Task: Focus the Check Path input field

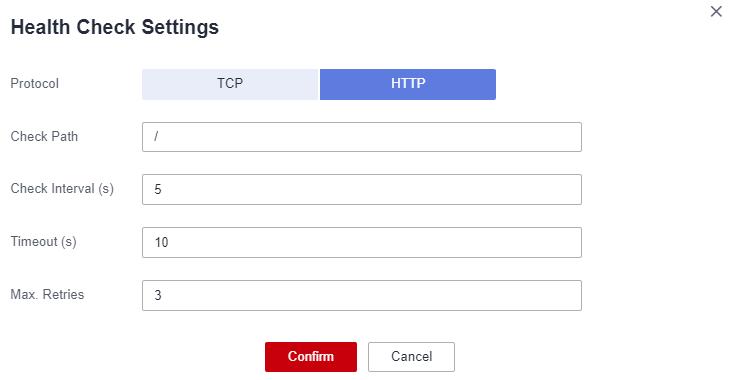Action: (362, 137)
